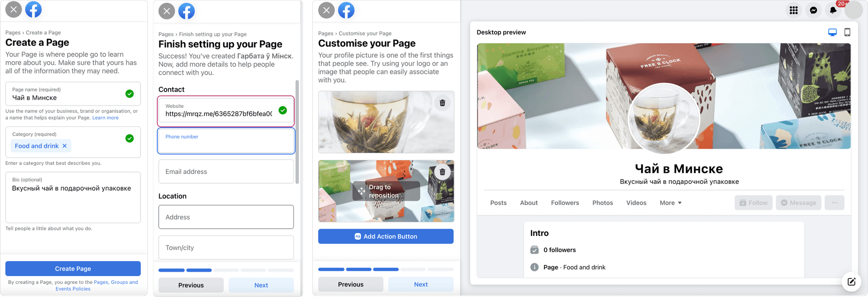The height and width of the screenshot is (297, 868).
Task: Open the notifications bell
Action: tap(833, 10)
